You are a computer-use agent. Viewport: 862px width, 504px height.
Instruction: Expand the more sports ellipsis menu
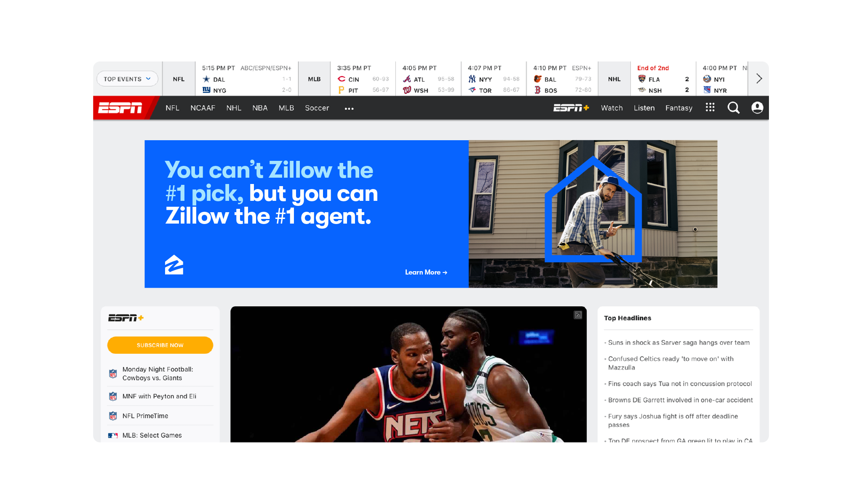coord(349,109)
